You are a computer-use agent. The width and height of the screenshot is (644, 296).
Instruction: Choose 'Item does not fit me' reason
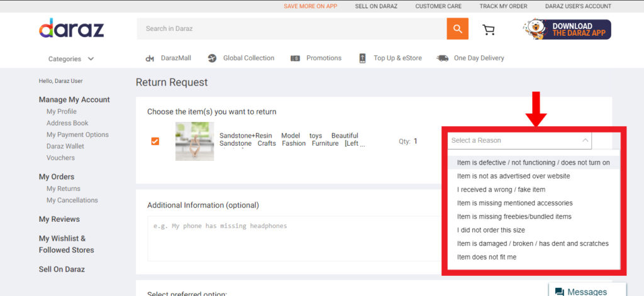pos(533,258)
